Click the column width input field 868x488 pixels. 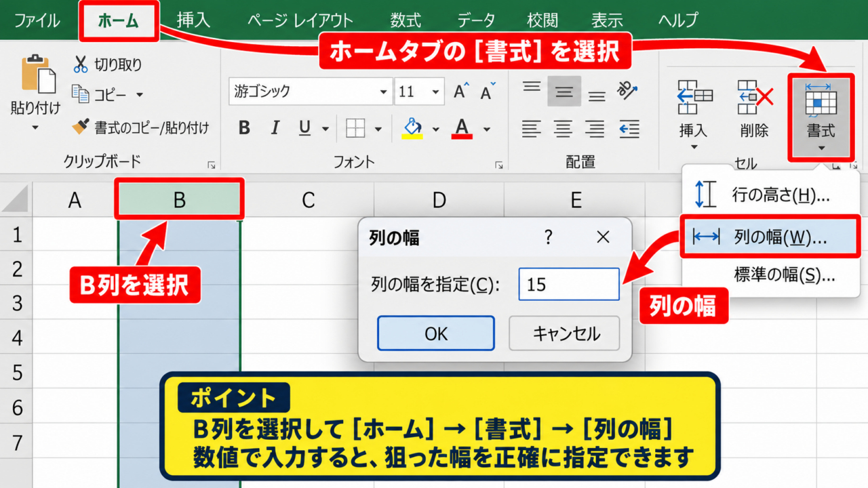coord(569,284)
